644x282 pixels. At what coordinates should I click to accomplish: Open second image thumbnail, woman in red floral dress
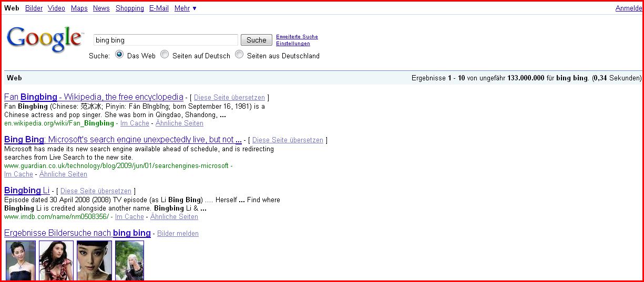pos(56,260)
